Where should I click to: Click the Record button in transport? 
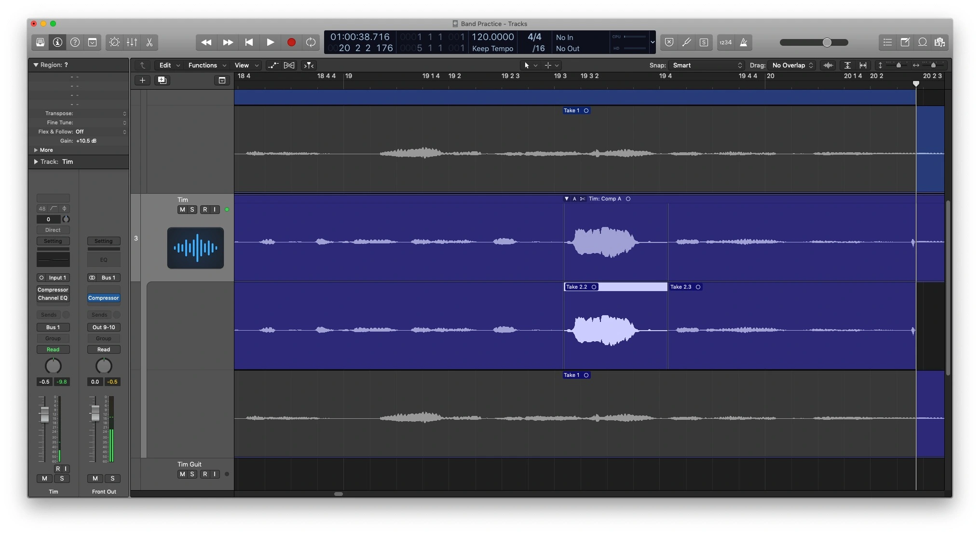pos(291,42)
